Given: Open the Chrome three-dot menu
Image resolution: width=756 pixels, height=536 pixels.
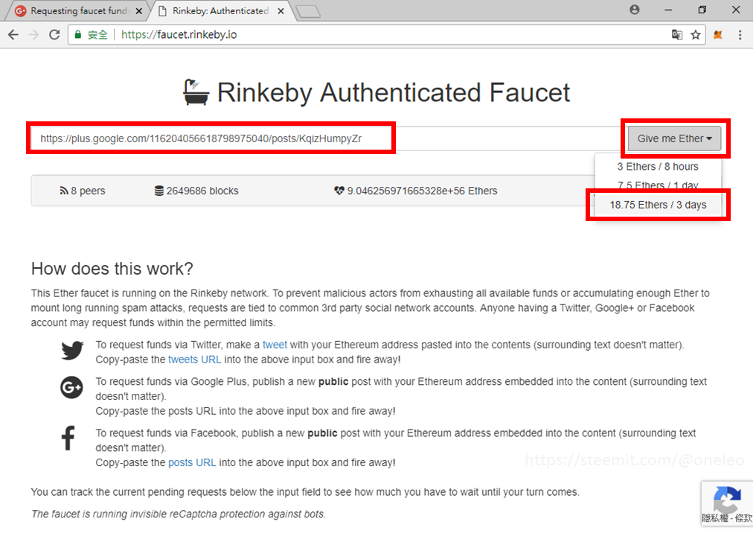Looking at the screenshot, I should [740, 35].
